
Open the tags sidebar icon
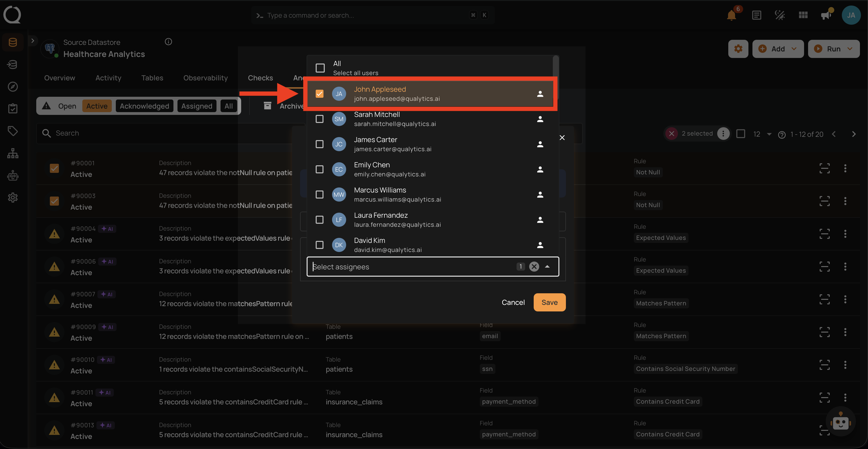tap(13, 131)
